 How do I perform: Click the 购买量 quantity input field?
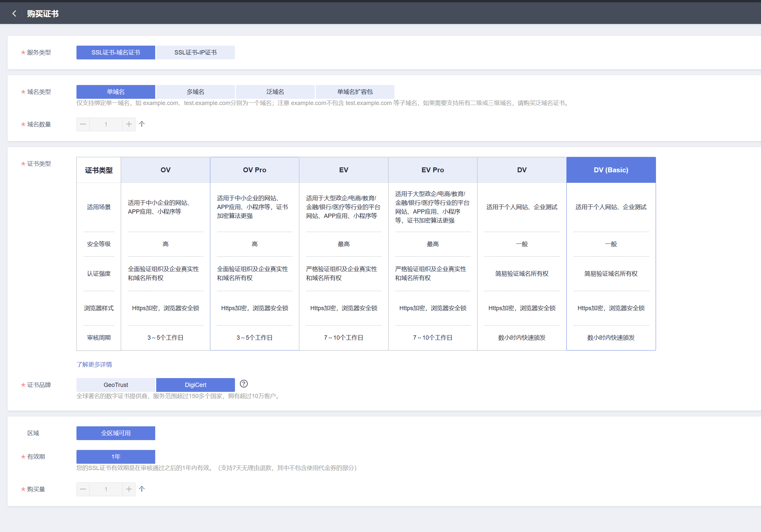pyautogui.click(x=106, y=489)
